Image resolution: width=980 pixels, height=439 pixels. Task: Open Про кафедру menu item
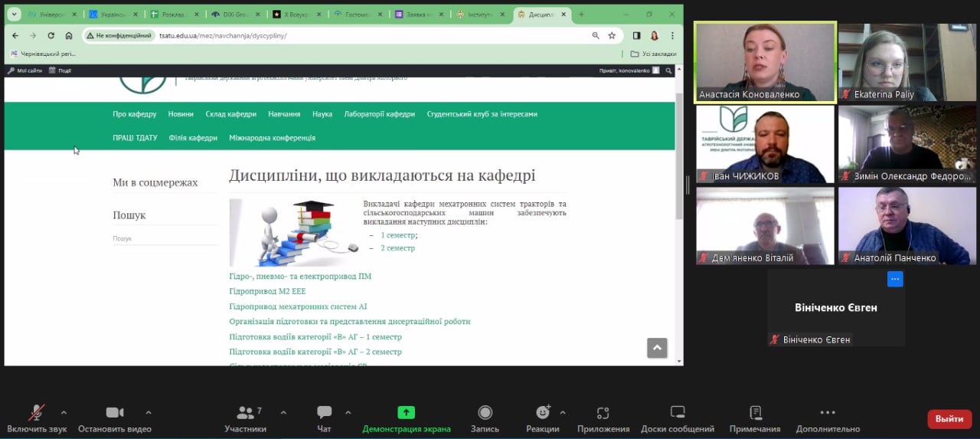click(135, 114)
